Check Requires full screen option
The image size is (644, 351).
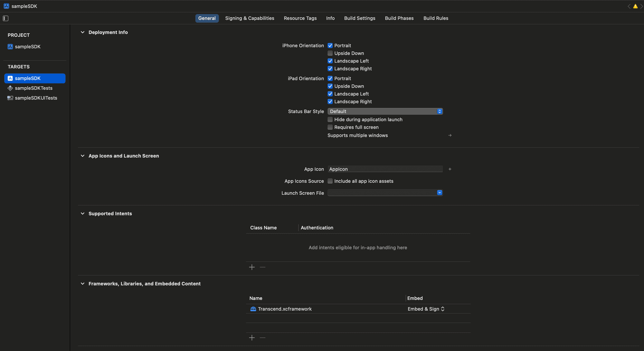[x=330, y=127]
